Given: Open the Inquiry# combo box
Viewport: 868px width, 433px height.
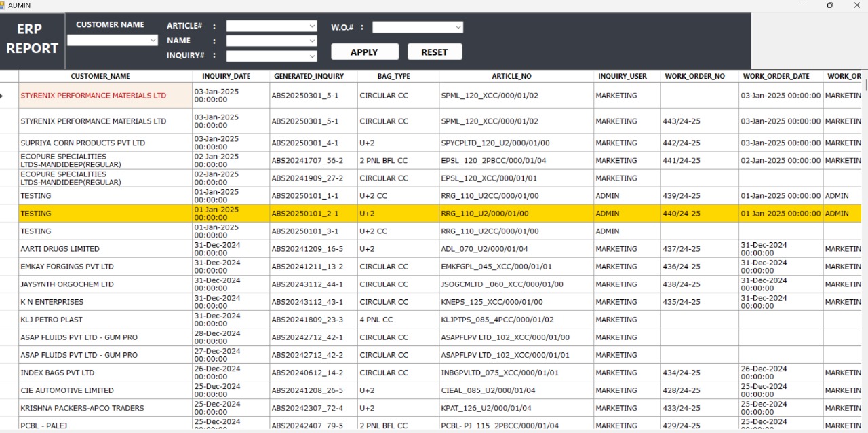Looking at the screenshot, I should 271,56.
